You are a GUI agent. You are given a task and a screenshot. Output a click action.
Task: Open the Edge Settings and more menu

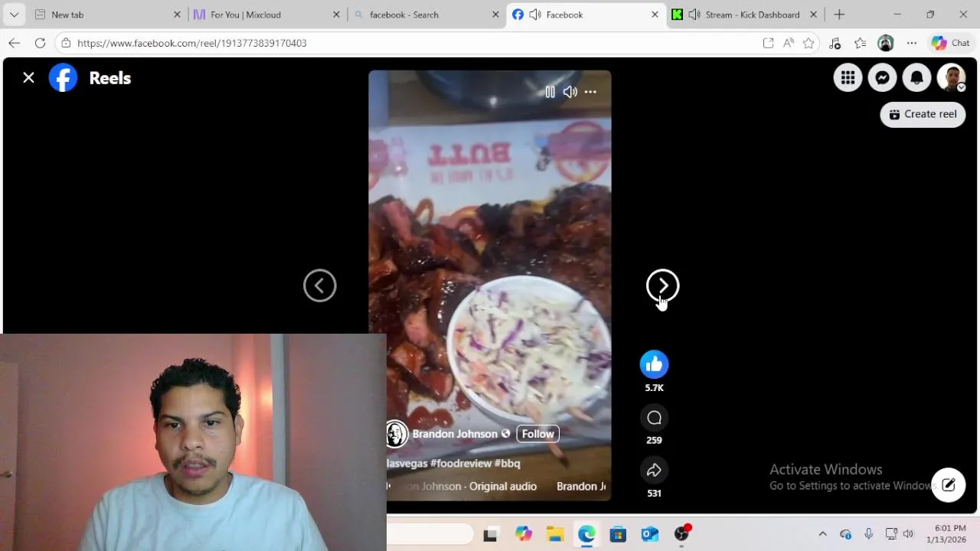click(911, 43)
